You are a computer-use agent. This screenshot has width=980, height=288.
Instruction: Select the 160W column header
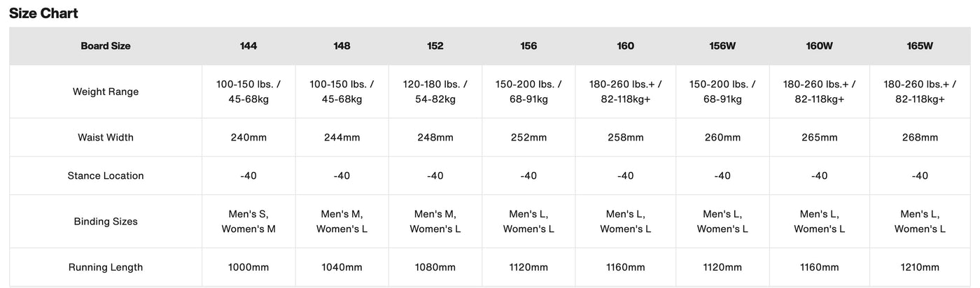pos(819,46)
